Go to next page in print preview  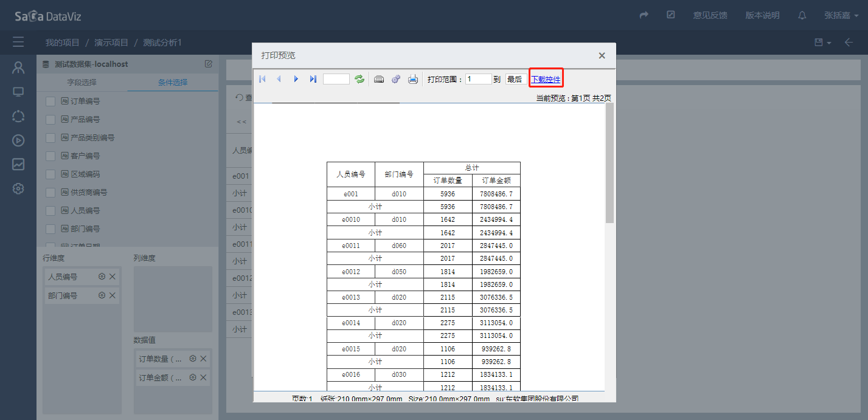coord(296,79)
